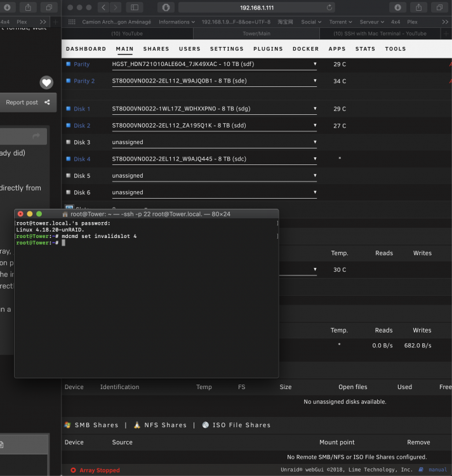Open the Plex bookmark in bookmarks bar

[x=412, y=22]
